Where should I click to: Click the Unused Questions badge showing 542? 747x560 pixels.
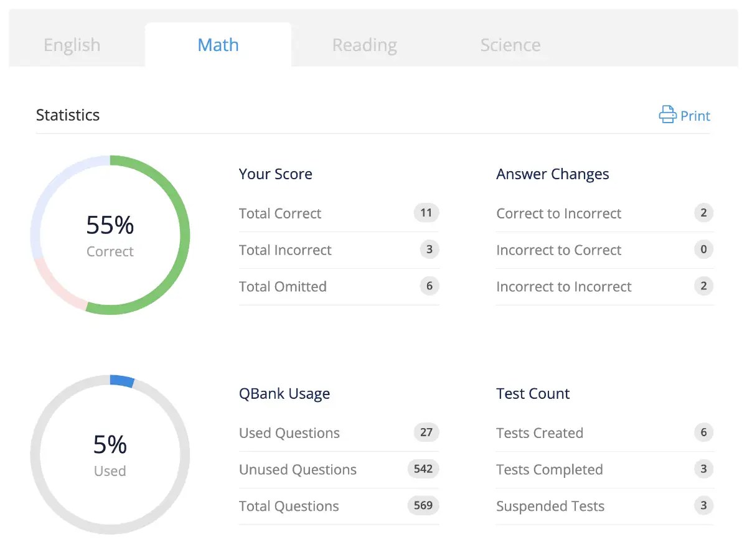[423, 469]
